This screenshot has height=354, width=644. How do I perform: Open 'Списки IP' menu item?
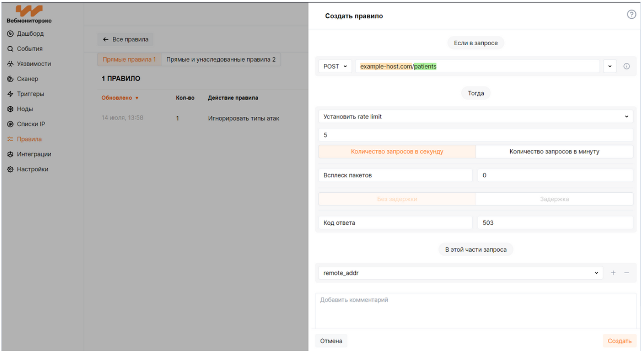click(x=31, y=124)
